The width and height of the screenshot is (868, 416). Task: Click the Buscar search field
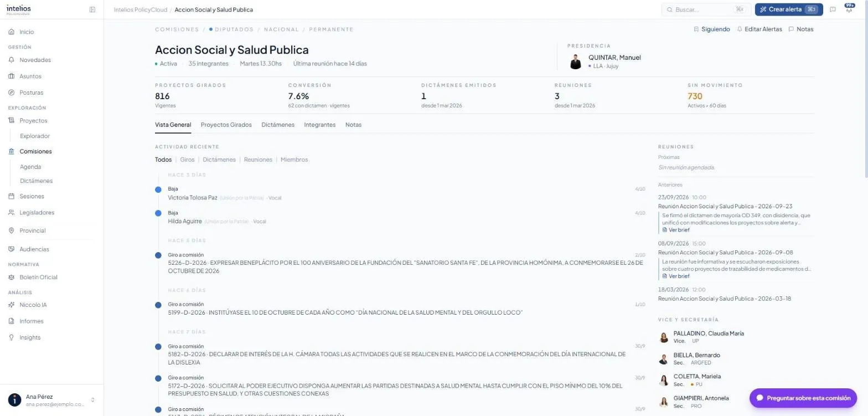[706, 9]
